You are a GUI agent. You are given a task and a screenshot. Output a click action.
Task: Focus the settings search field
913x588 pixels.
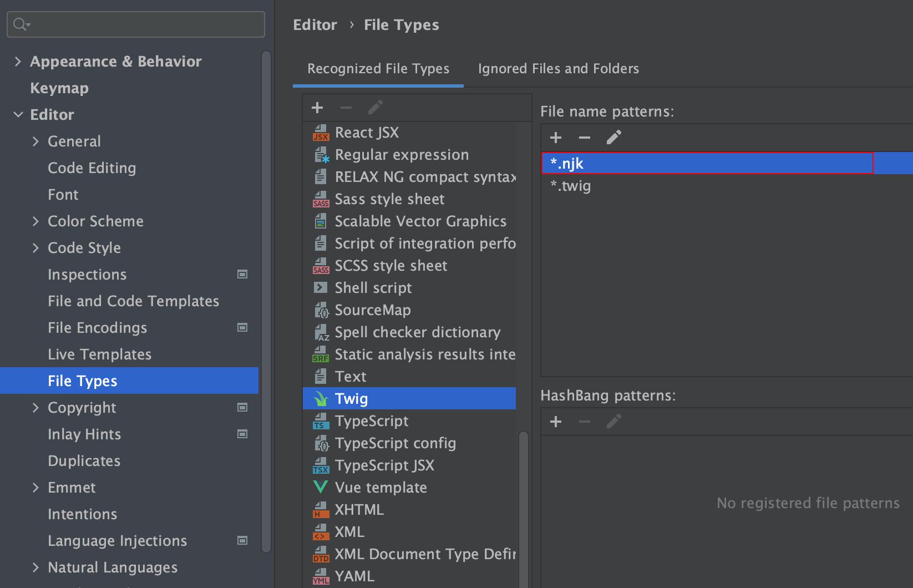point(136,24)
